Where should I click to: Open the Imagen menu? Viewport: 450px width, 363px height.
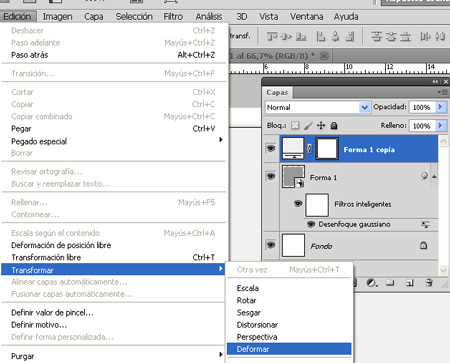(x=57, y=17)
